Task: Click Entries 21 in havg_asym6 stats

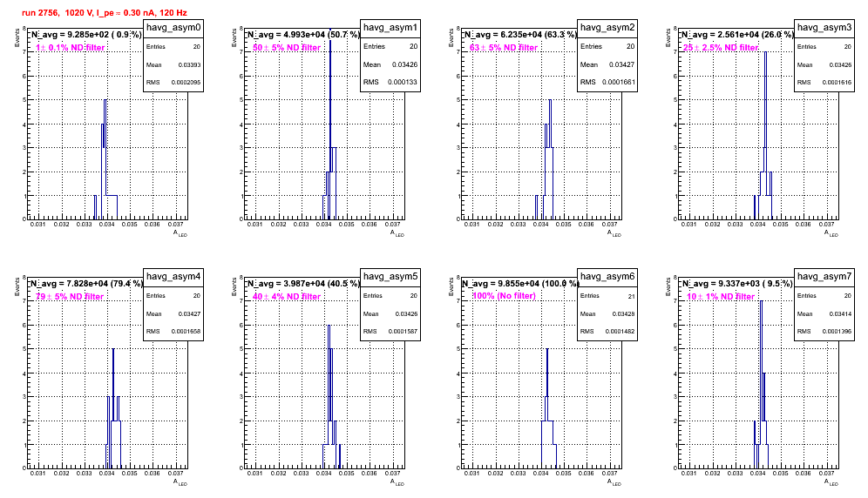Action: (x=607, y=296)
